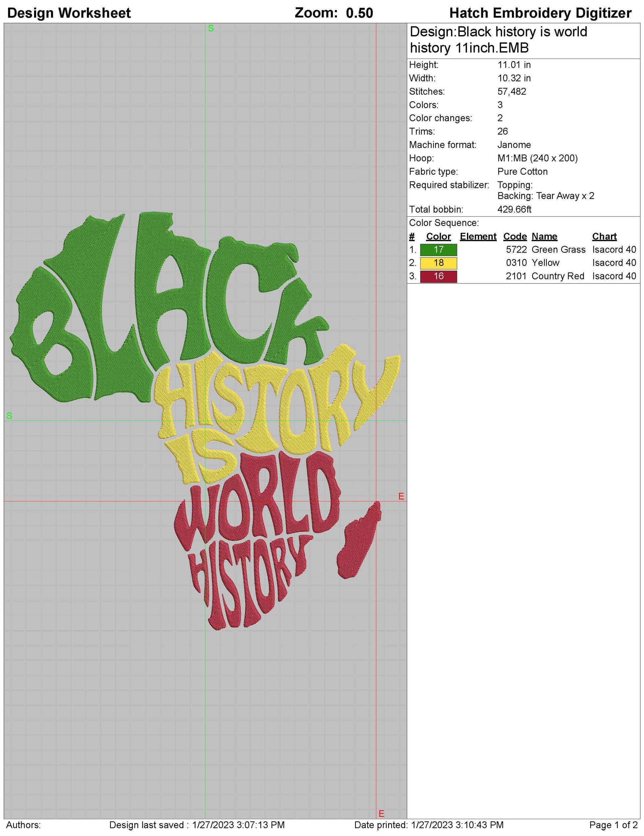Click the Hoop value M1:MB (240 x 200)

[x=537, y=158]
